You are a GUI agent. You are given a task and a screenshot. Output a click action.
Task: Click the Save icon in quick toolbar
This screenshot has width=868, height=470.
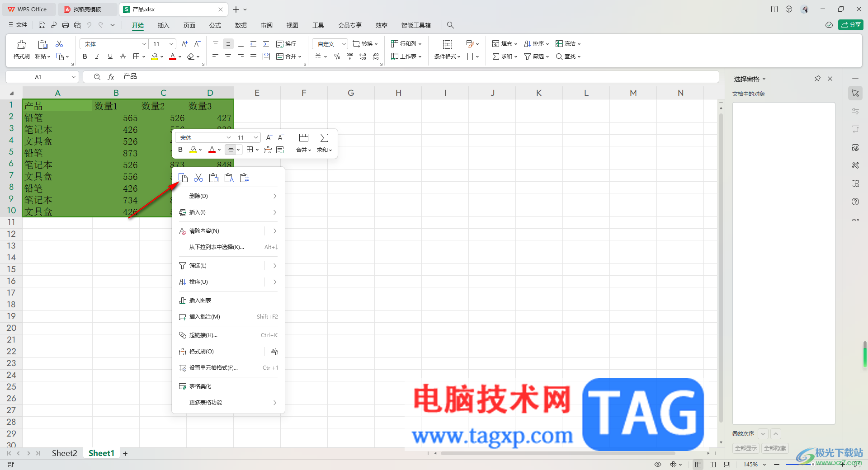pos(42,25)
